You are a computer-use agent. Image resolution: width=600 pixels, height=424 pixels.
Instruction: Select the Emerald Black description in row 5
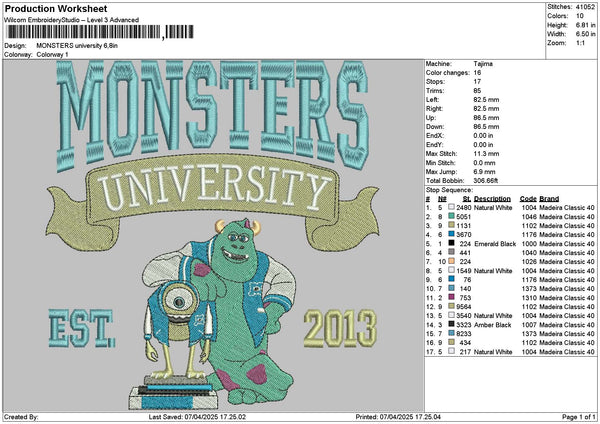495,243
